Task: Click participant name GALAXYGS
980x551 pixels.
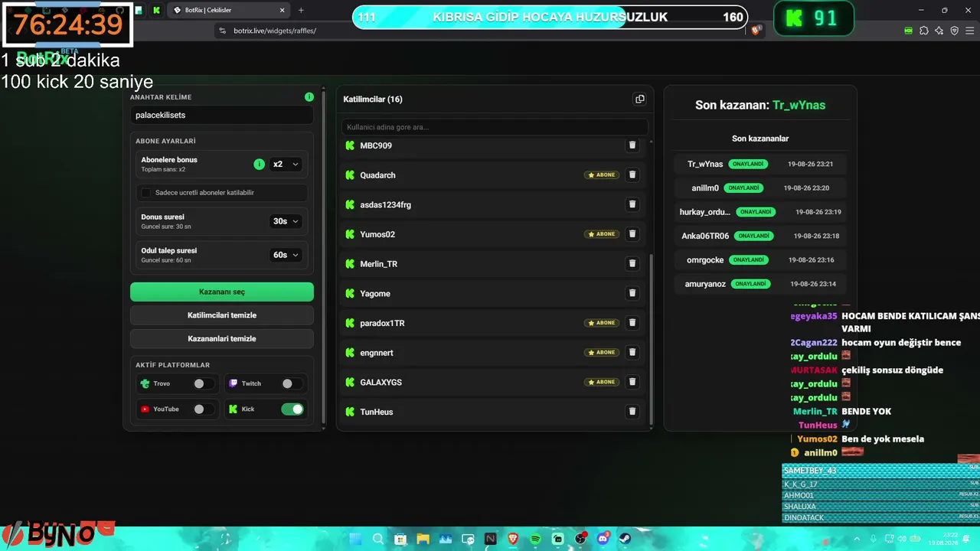Action: click(381, 382)
